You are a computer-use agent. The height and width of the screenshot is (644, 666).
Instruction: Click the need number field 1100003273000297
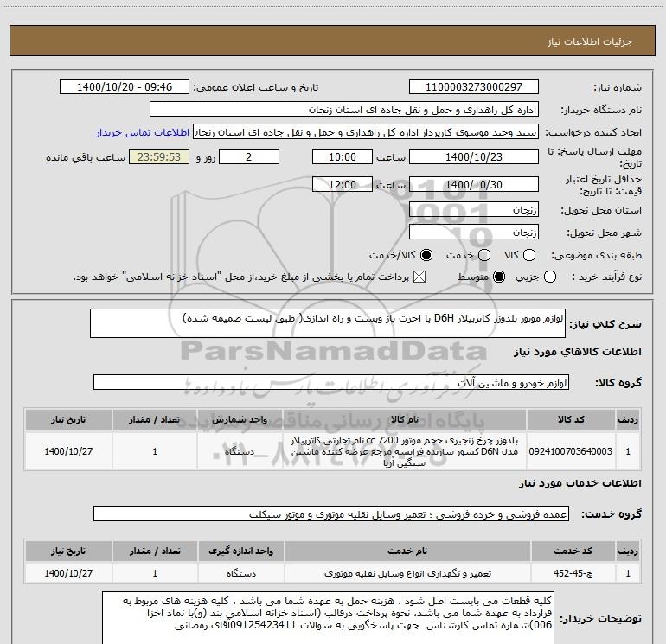click(474, 87)
